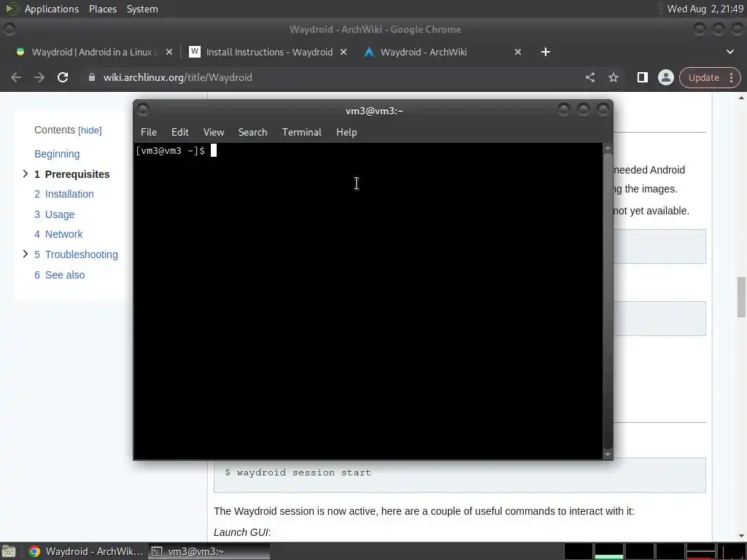Close the 'Install Instructions - Waydroid' tab
Screen dimensions: 747x560
(344, 52)
